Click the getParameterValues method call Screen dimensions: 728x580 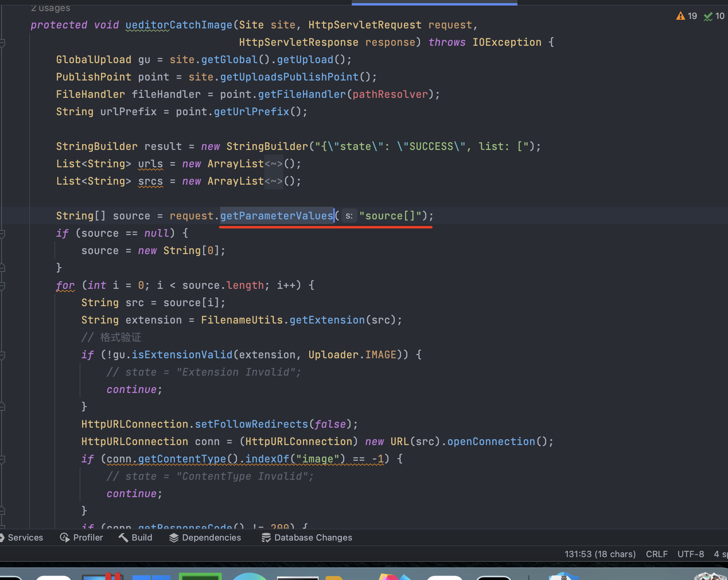pyautogui.click(x=276, y=216)
